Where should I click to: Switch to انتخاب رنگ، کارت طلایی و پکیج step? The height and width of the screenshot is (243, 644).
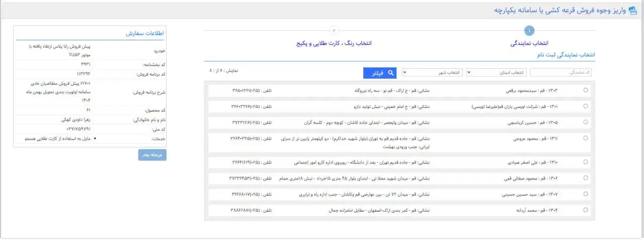pyautogui.click(x=334, y=44)
